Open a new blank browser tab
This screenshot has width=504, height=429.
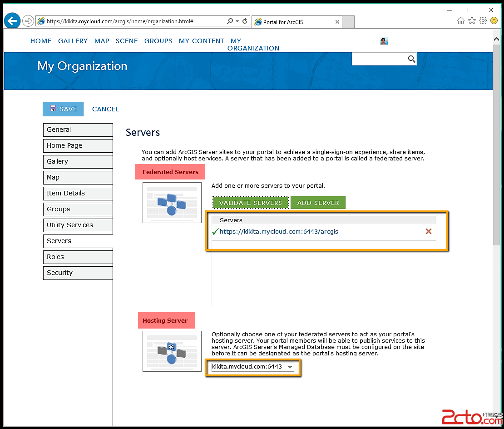(348, 22)
